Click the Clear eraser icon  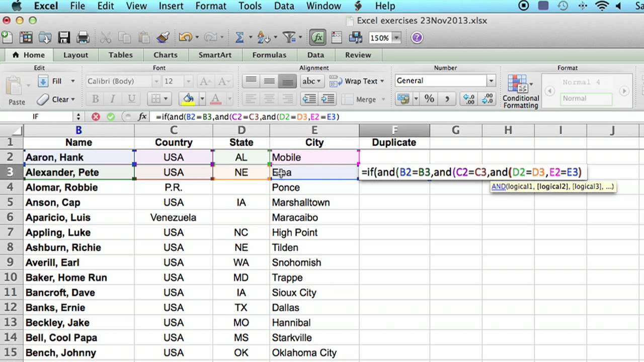coord(43,99)
